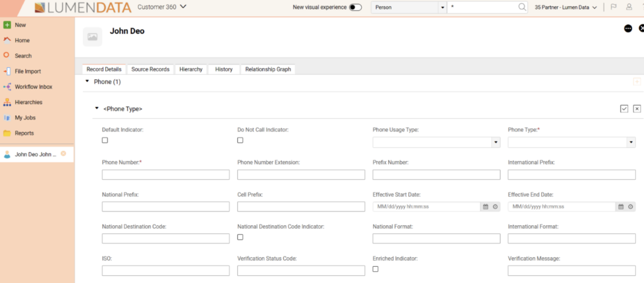This screenshot has width=644, height=283.
Task: Click the Phone Number Extension field
Action: click(301, 175)
